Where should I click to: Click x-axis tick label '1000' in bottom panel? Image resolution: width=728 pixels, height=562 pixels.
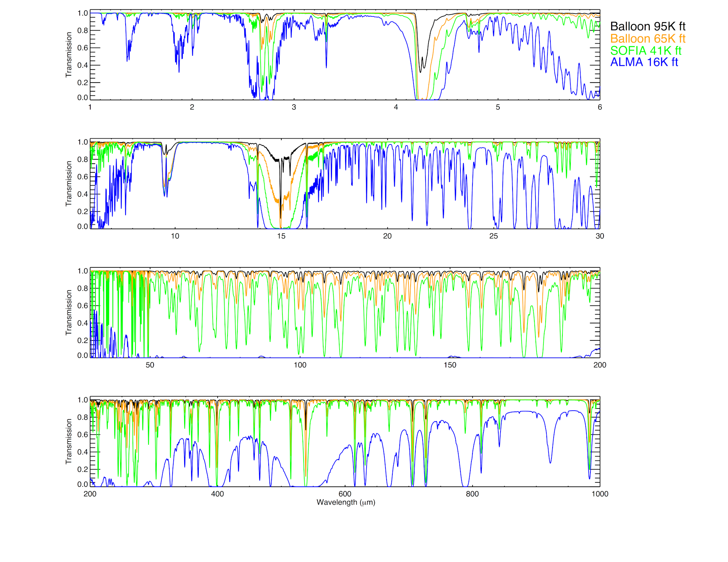pyautogui.click(x=600, y=494)
